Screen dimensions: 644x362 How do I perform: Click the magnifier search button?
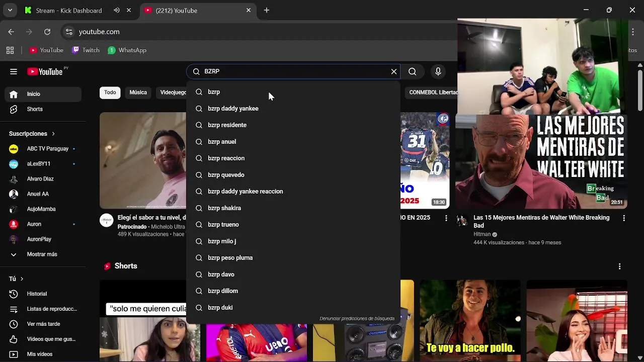click(x=412, y=71)
